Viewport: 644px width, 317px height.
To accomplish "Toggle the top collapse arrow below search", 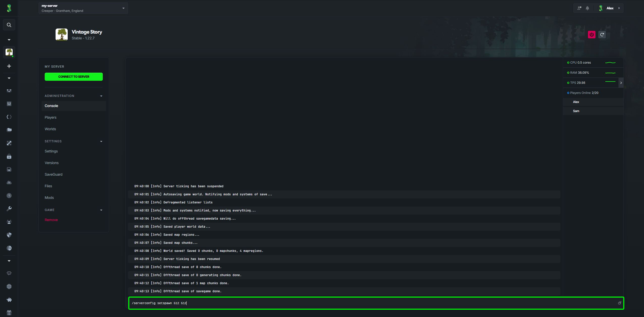I will pyautogui.click(x=9, y=40).
